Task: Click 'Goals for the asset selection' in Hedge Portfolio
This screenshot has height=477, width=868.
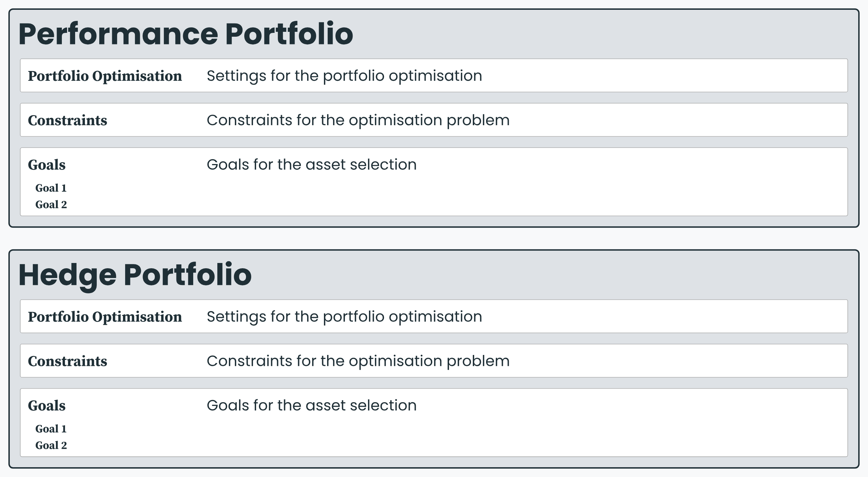Action: 312,406
